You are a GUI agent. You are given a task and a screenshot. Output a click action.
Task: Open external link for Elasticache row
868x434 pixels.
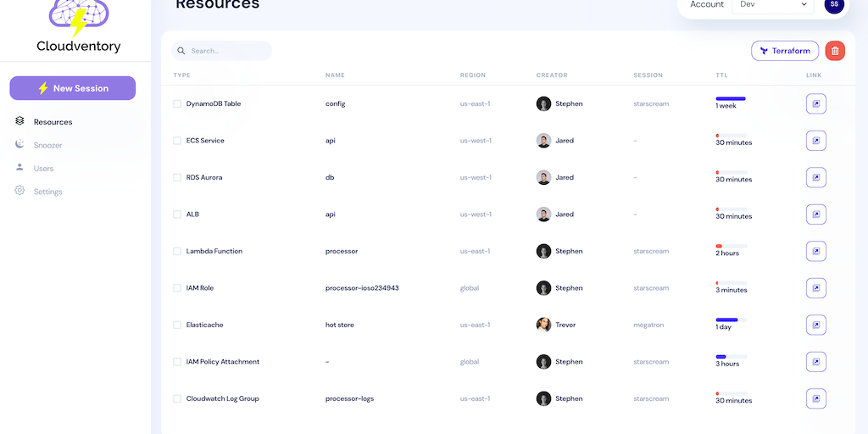(x=815, y=325)
